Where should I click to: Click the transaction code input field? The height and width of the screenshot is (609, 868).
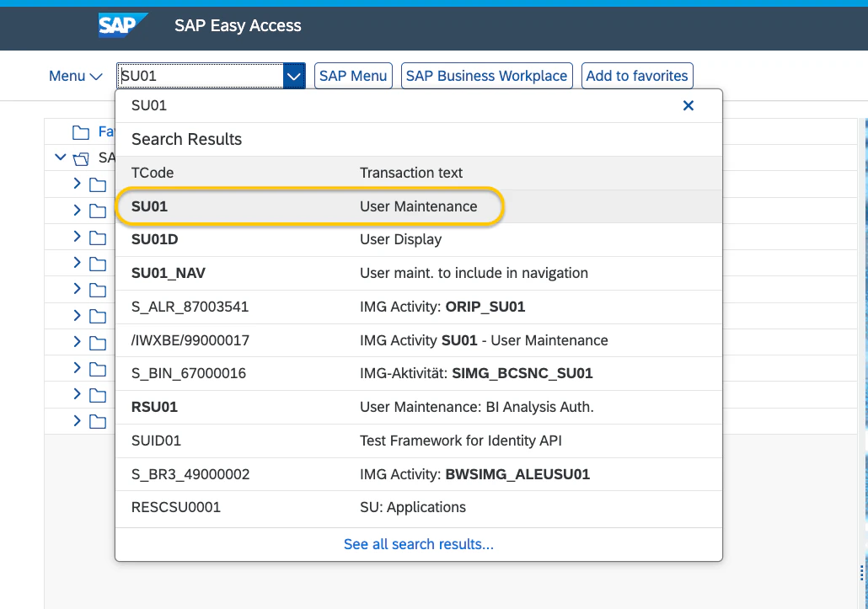point(200,76)
